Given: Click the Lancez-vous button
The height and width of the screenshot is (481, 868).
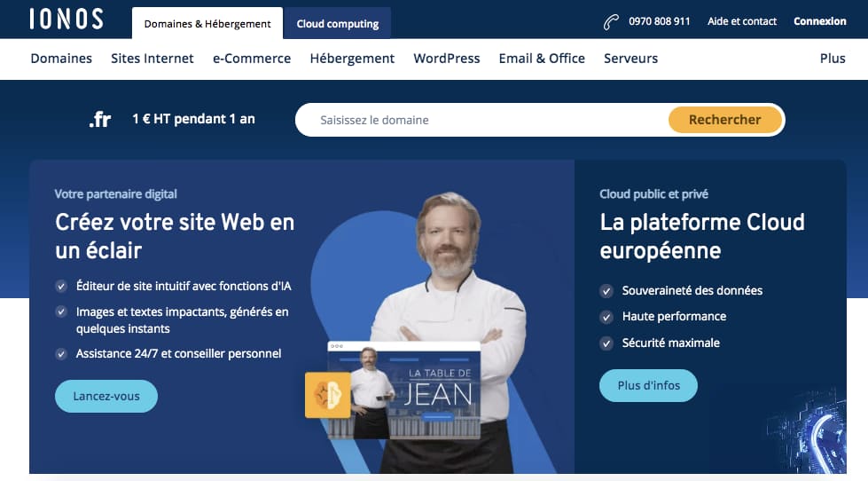Looking at the screenshot, I should coord(106,396).
